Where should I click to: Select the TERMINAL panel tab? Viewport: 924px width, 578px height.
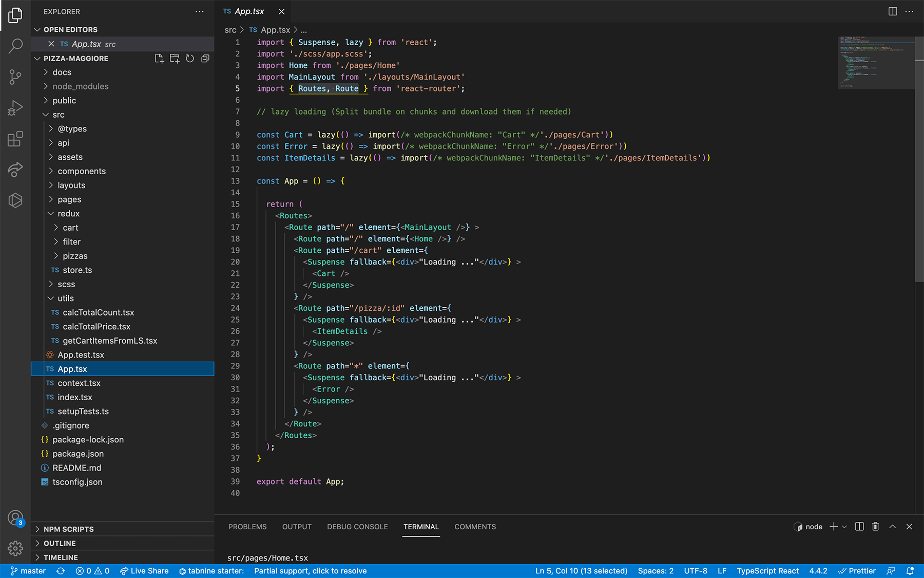click(x=421, y=527)
